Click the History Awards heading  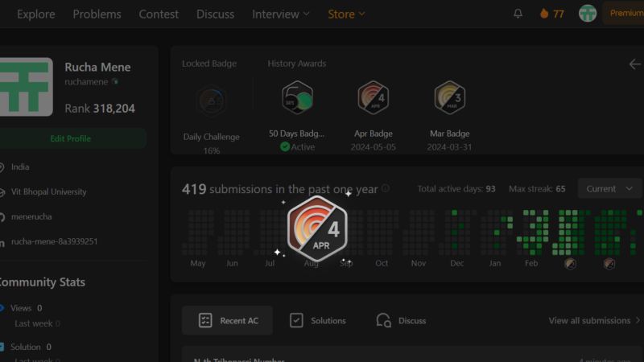(x=297, y=64)
